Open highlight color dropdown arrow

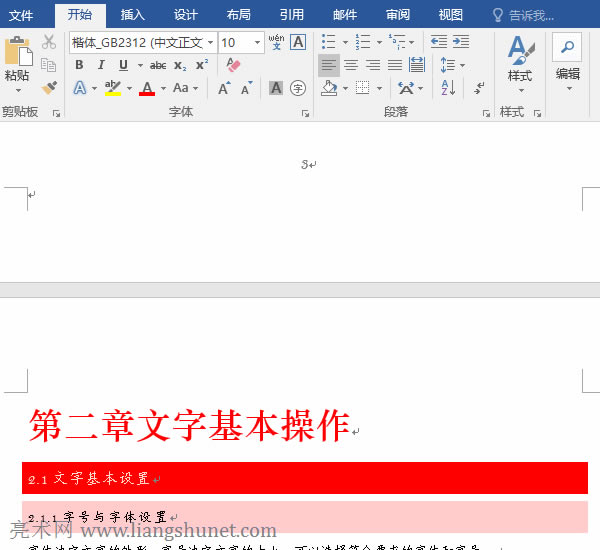pyautogui.click(x=129, y=88)
